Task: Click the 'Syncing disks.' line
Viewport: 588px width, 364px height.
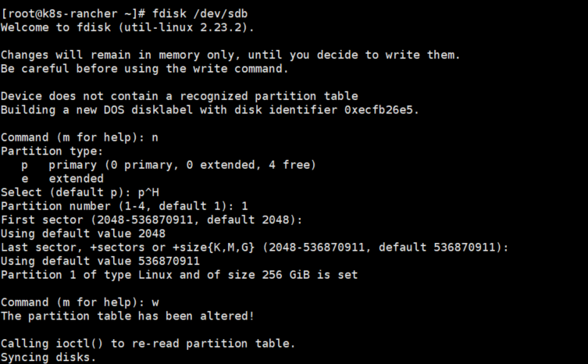Action: 48,358
